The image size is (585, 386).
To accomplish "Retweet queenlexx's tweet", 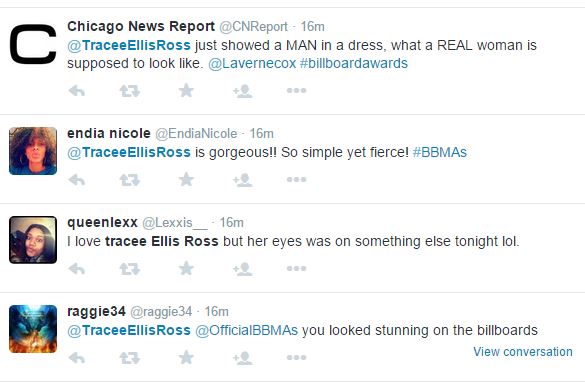I will tap(129, 269).
